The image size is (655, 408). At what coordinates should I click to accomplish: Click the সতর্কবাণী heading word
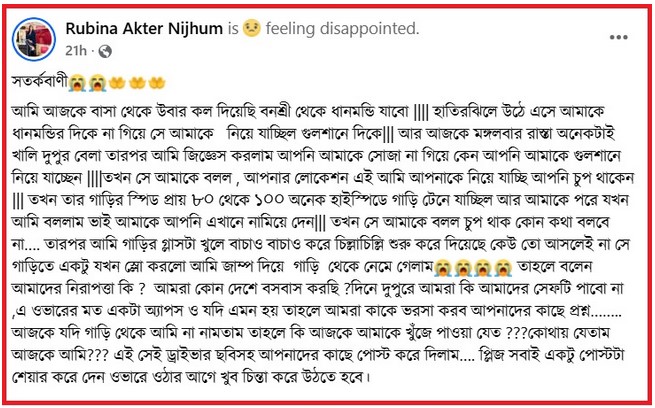click(x=40, y=81)
